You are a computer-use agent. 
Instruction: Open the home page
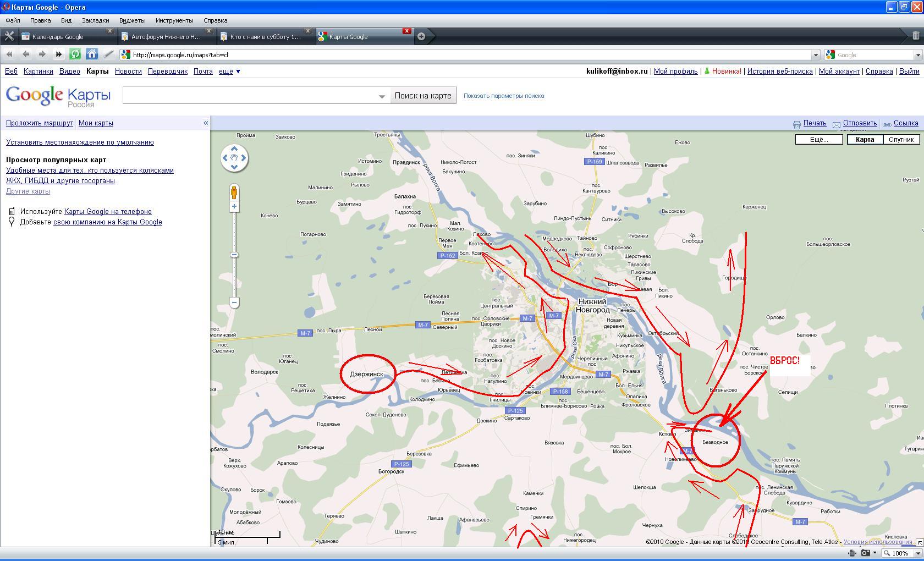[x=92, y=54]
